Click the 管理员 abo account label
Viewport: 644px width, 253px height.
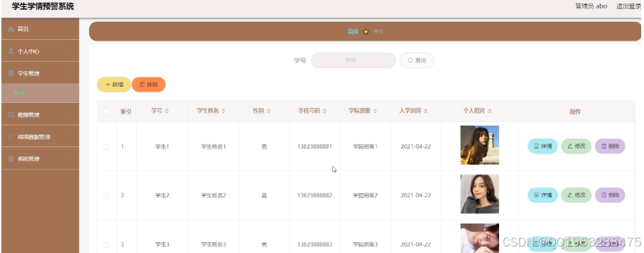591,6
